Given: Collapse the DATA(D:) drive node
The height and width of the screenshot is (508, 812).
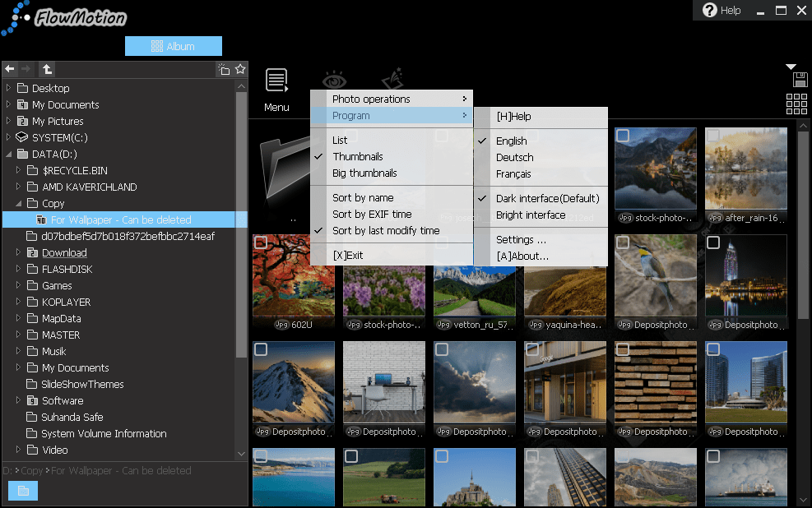Looking at the screenshot, I should 9,154.
